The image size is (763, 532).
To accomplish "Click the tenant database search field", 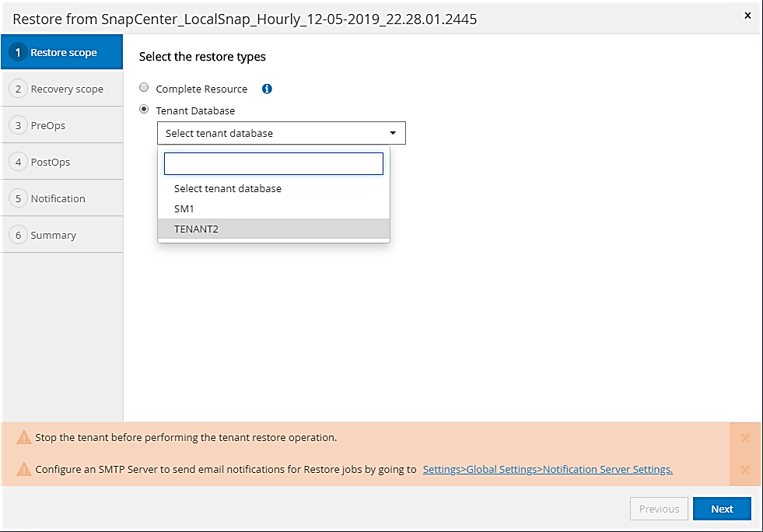I will pyautogui.click(x=274, y=163).
